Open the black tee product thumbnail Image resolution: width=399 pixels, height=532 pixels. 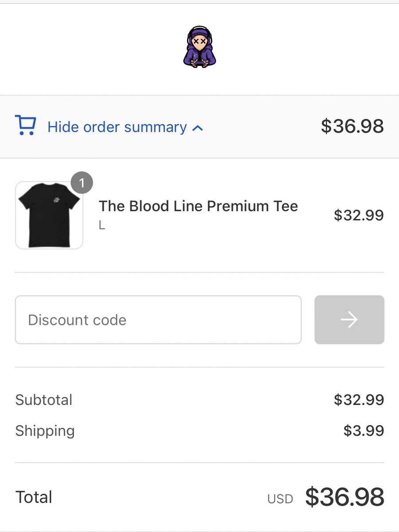coord(49,215)
